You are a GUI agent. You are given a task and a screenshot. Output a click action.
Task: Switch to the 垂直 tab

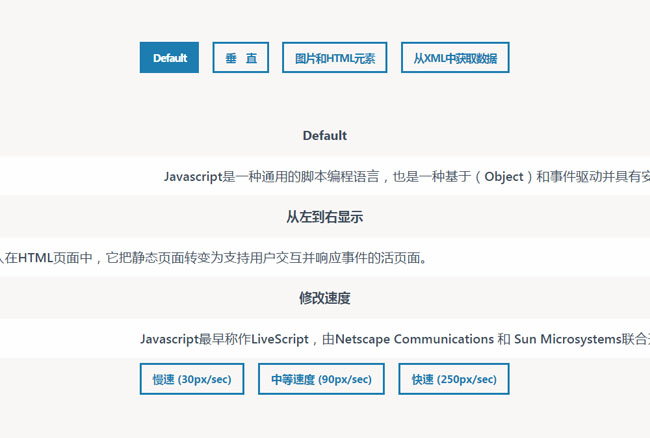[240, 58]
